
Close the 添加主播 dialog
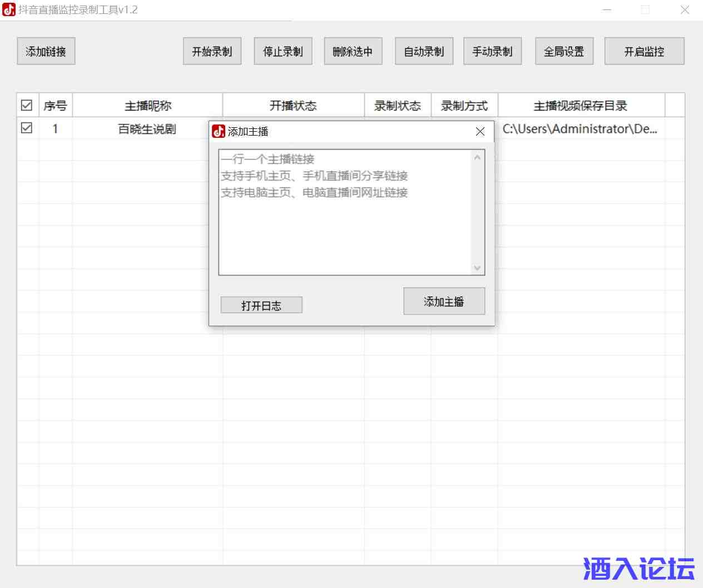480,132
